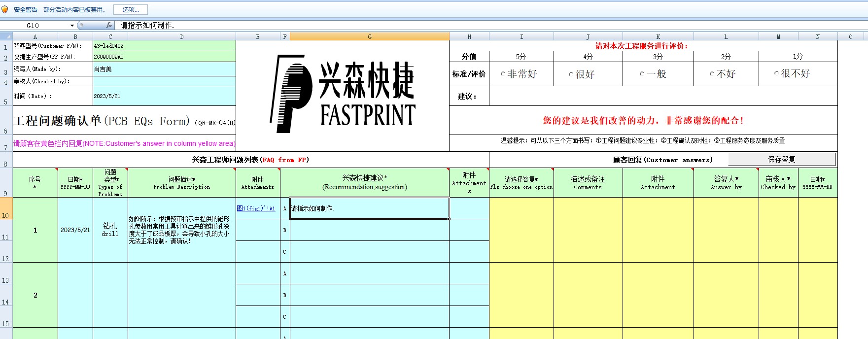Click the pink note about the yellow answer column
The height and width of the screenshot is (339, 868).
[124, 143]
